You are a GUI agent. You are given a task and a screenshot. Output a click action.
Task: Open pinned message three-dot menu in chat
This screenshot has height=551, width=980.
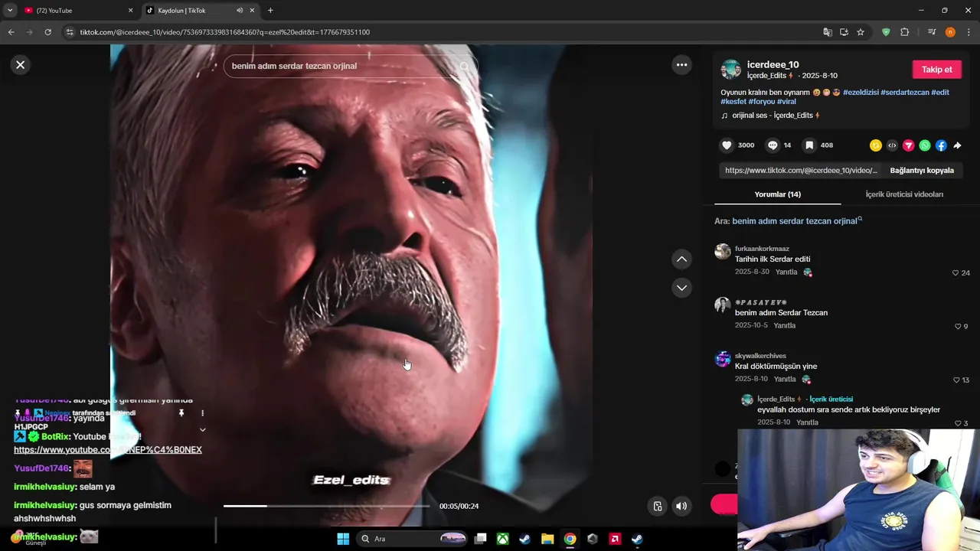click(202, 413)
